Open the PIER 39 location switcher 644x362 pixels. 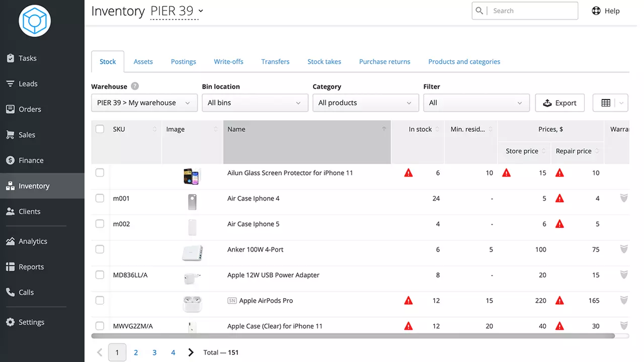pos(176,11)
